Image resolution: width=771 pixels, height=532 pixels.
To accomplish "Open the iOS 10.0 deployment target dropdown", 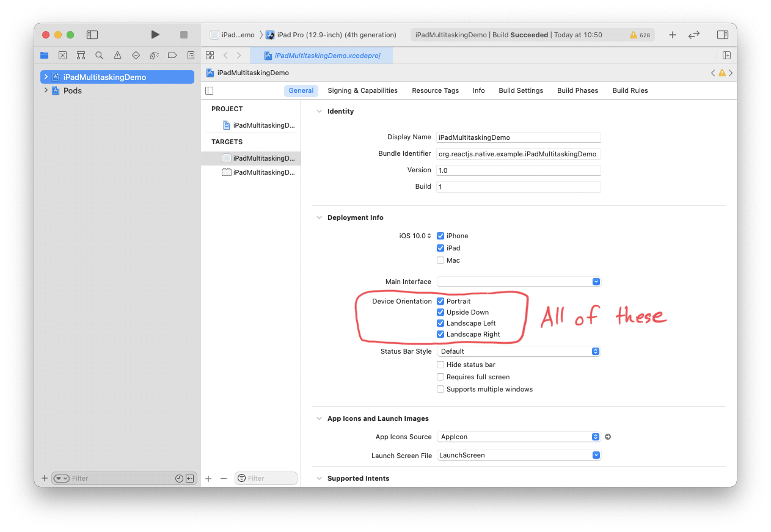I will click(415, 236).
